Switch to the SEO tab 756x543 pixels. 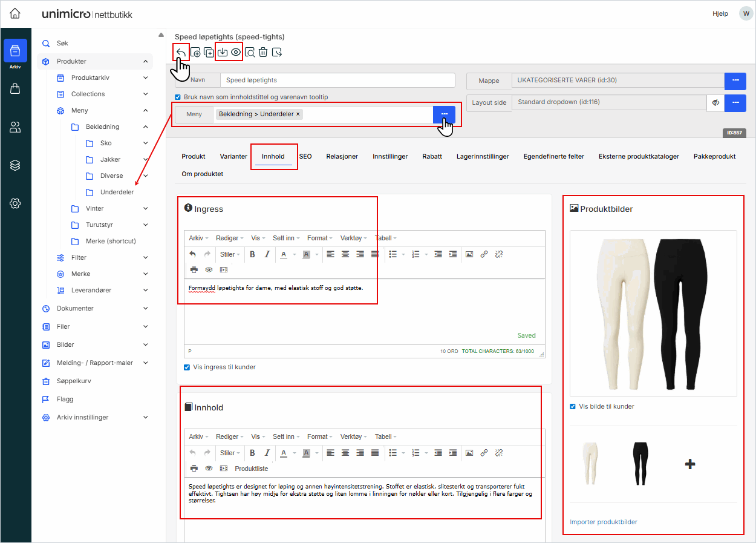(x=305, y=156)
